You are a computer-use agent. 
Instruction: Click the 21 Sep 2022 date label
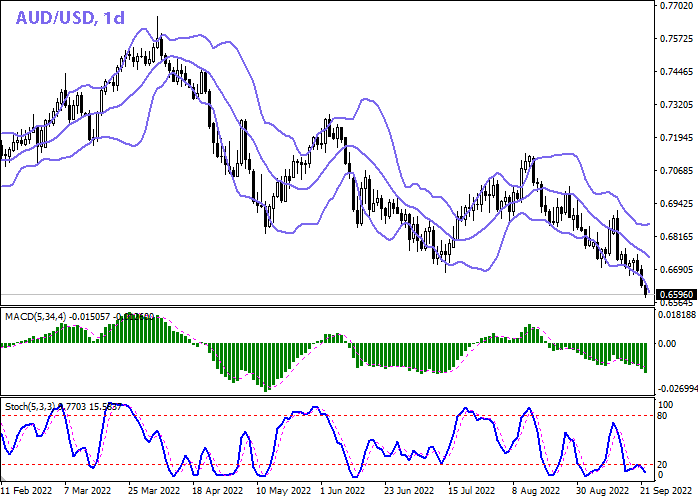[x=666, y=491]
